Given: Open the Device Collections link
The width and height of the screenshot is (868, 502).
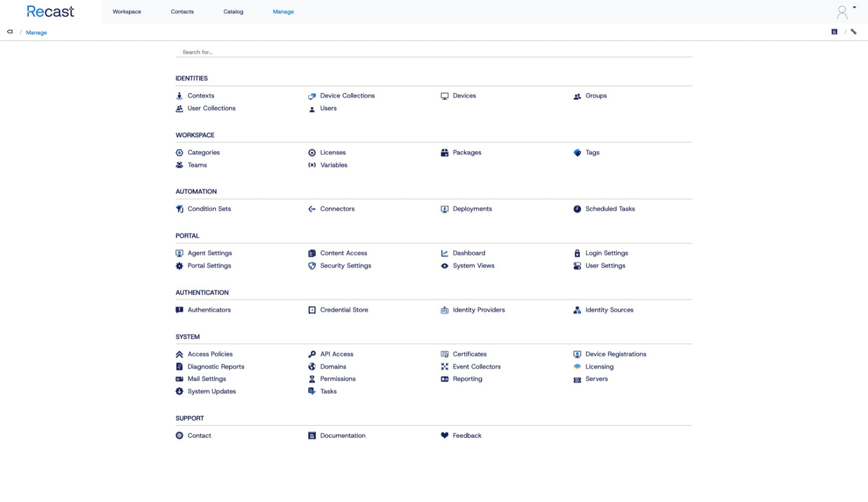Looking at the screenshot, I should click(347, 96).
